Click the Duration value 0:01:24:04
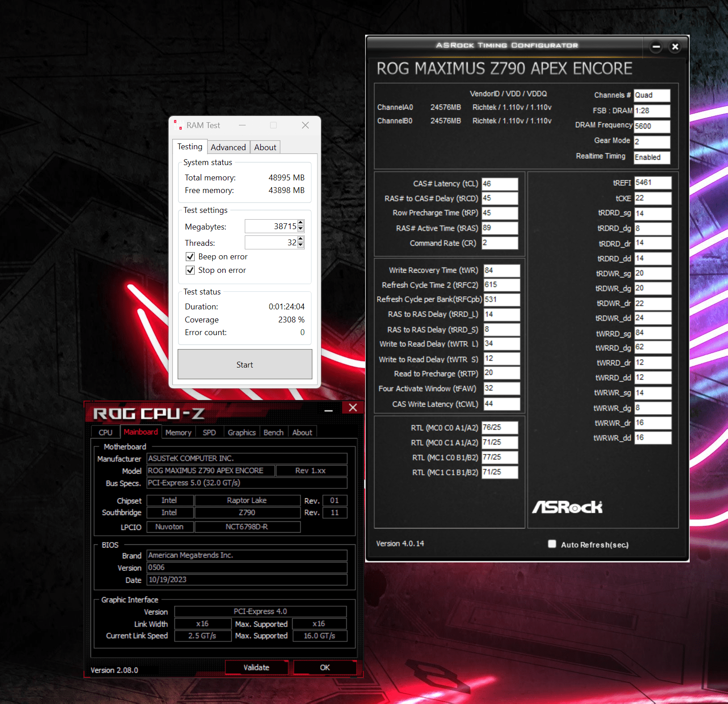This screenshot has height=704, width=728. click(287, 307)
